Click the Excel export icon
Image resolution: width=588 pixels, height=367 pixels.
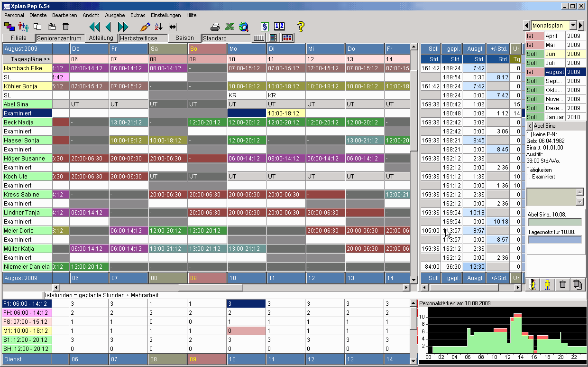click(230, 27)
